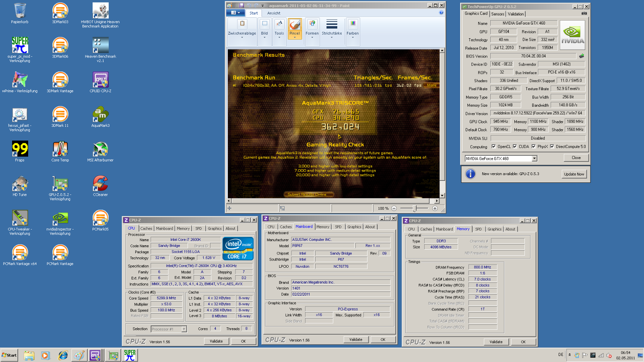Toggle the PhysX checkbox in GPU-Z
Viewport: 644px width, 362px height.
pyautogui.click(x=533, y=147)
